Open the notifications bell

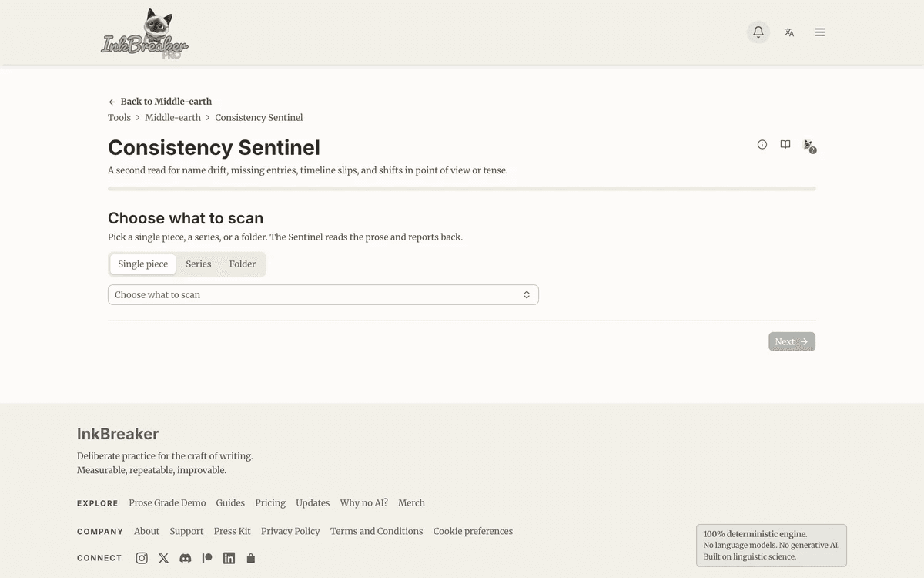click(x=758, y=32)
